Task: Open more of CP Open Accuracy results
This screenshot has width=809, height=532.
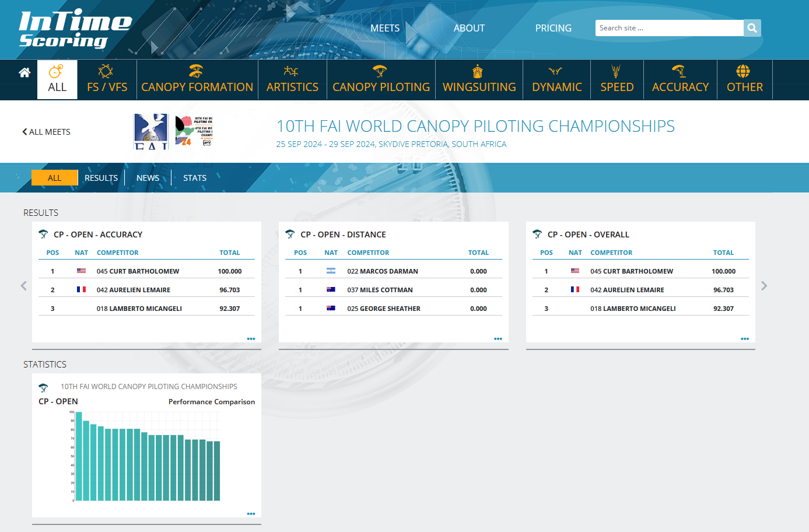Action: 251,339
